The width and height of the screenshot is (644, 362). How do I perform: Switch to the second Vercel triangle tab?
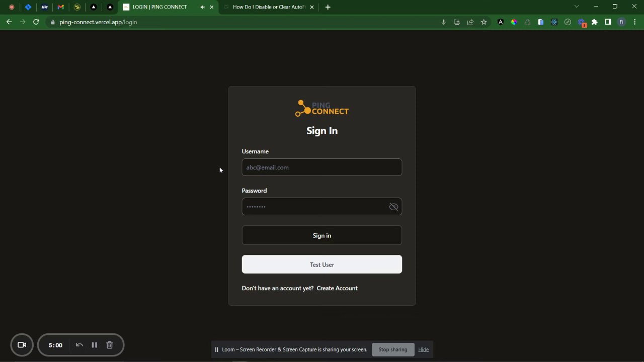pyautogui.click(x=110, y=7)
